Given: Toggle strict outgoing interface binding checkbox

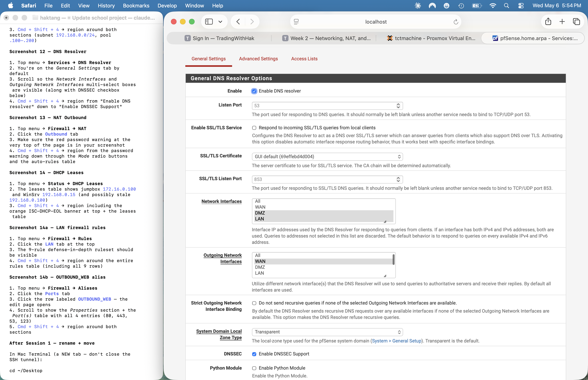Looking at the screenshot, I should 254,303.
